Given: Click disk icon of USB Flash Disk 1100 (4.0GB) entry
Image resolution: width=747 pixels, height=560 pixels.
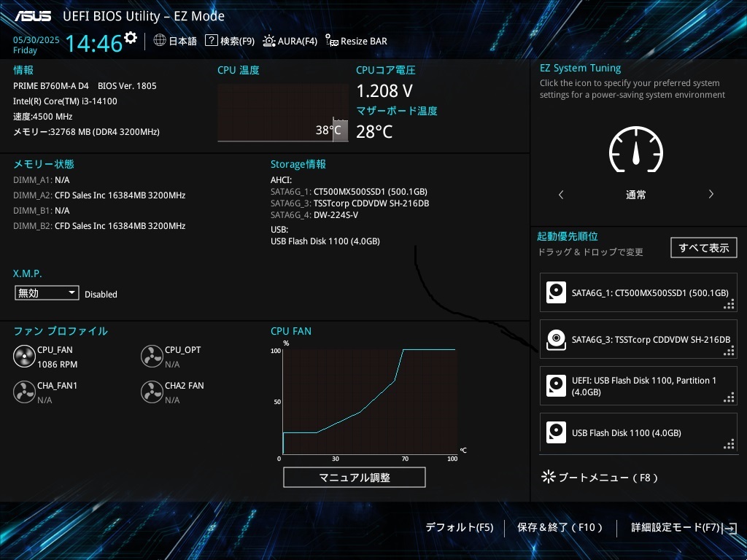Looking at the screenshot, I should pos(556,432).
